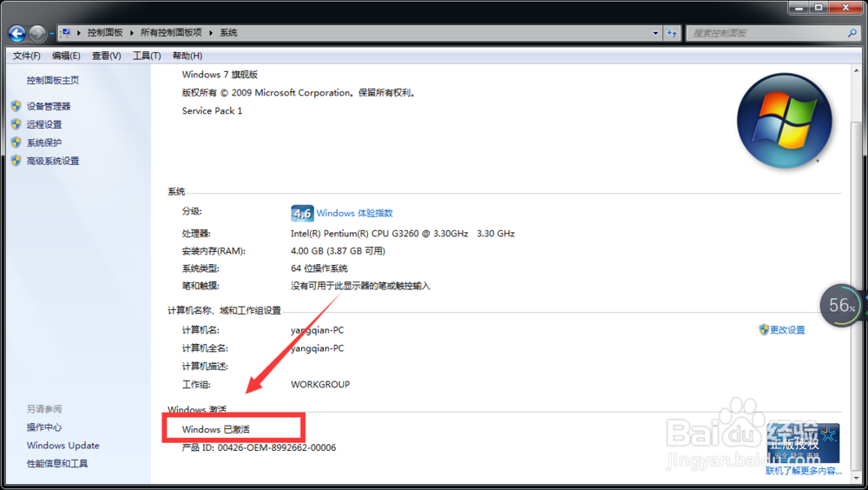
Task: Click the refresh button beside address bar
Action: click(x=672, y=33)
